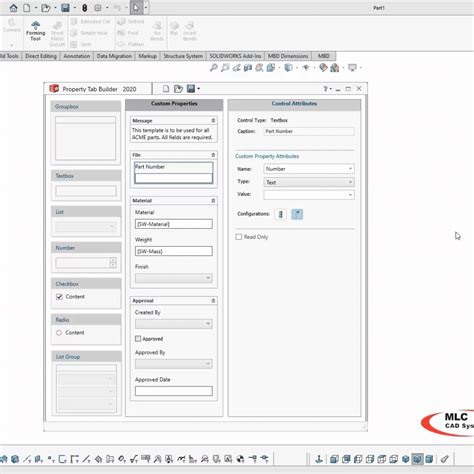Viewport: 474px width, 474px height.
Task: Open the Approved By dropdown
Action: 174,364
